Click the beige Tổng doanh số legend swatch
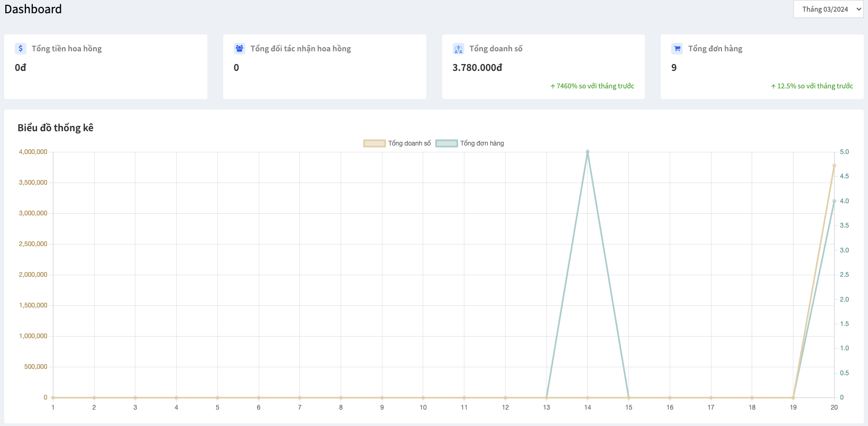This screenshot has width=868, height=426. [x=374, y=143]
